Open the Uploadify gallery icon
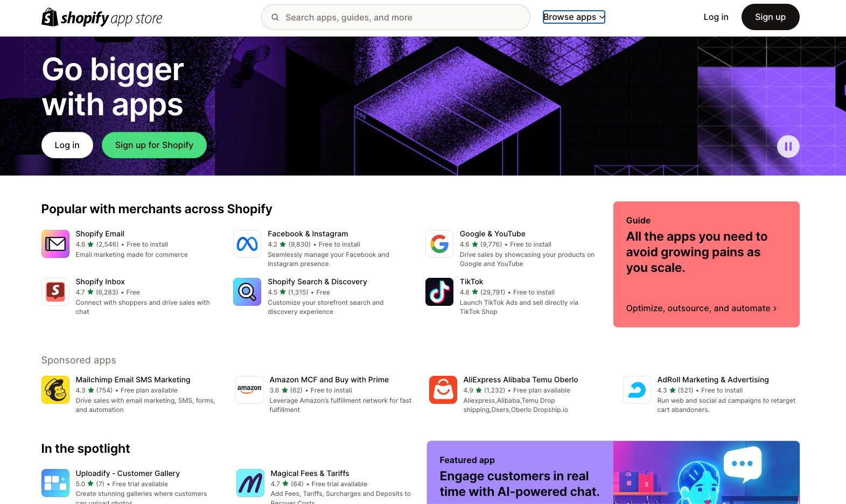 tap(55, 483)
